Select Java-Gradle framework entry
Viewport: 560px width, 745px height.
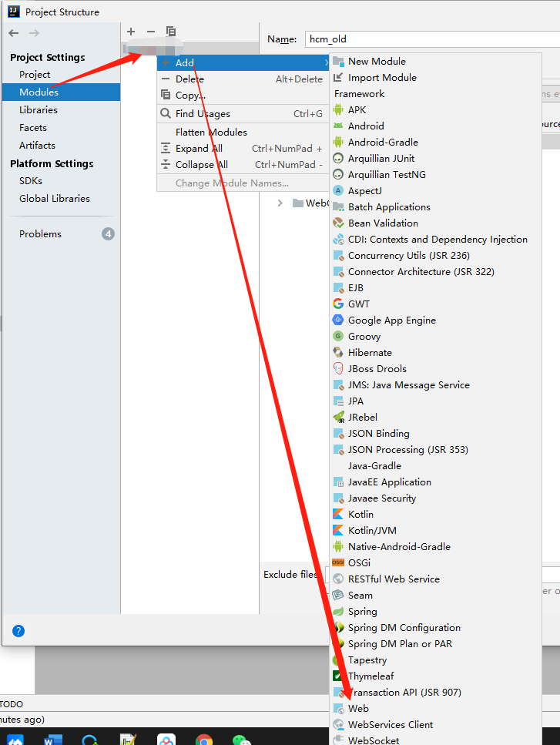(x=435, y=465)
